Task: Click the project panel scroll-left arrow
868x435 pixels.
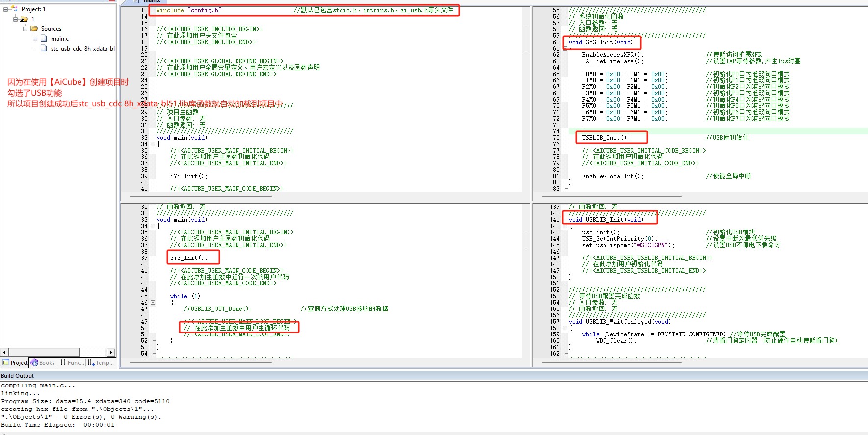Action: (x=4, y=352)
